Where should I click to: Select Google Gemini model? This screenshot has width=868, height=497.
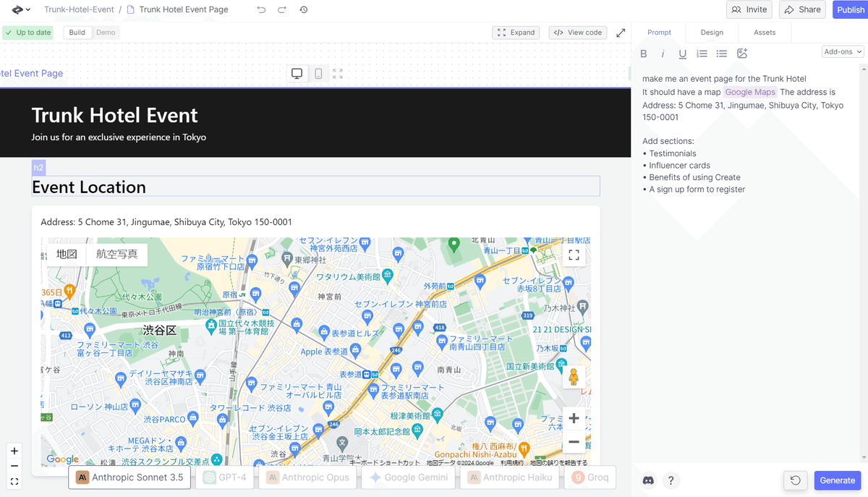point(408,477)
